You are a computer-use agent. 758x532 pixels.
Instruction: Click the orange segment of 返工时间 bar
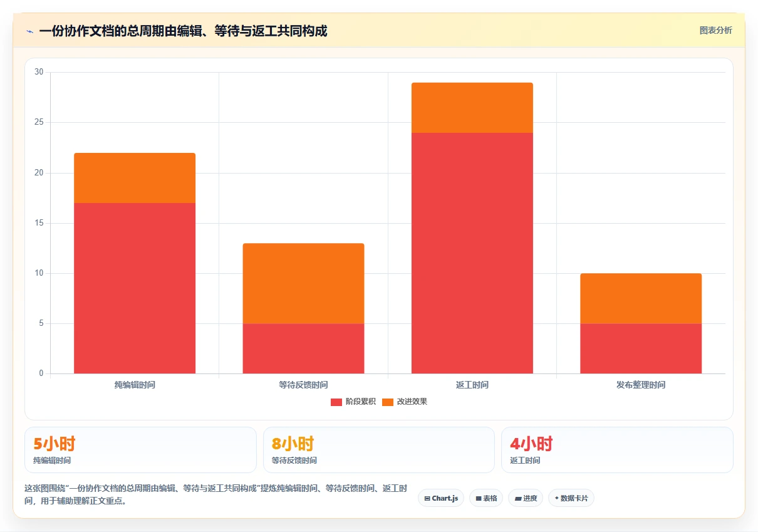click(x=472, y=108)
